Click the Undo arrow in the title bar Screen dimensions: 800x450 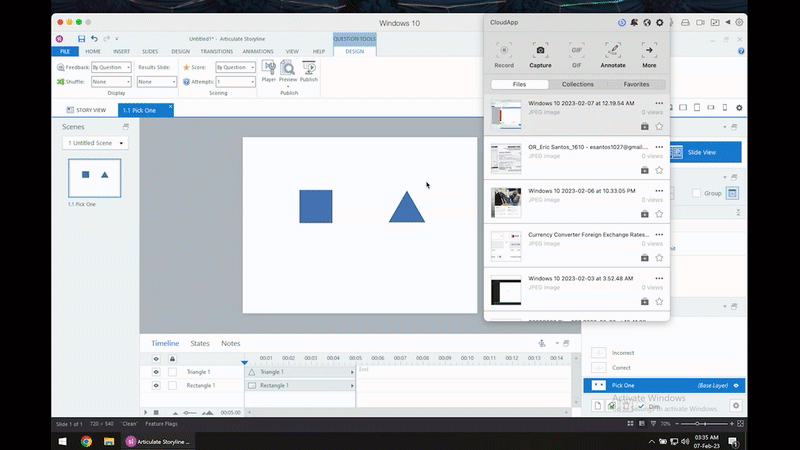tap(94, 39)
